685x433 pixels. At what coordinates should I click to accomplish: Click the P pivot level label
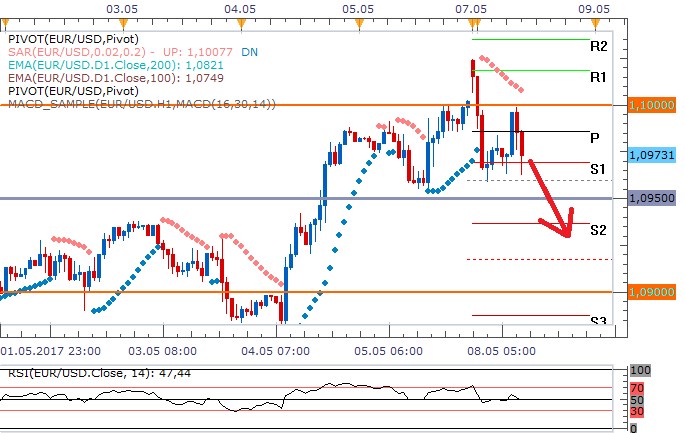(594, 138)
